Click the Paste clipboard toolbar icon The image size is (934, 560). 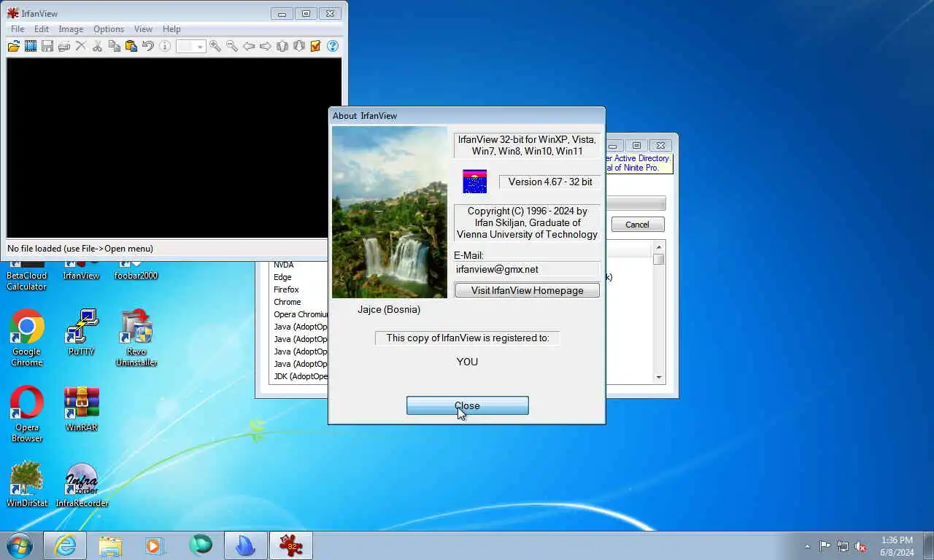131,46
